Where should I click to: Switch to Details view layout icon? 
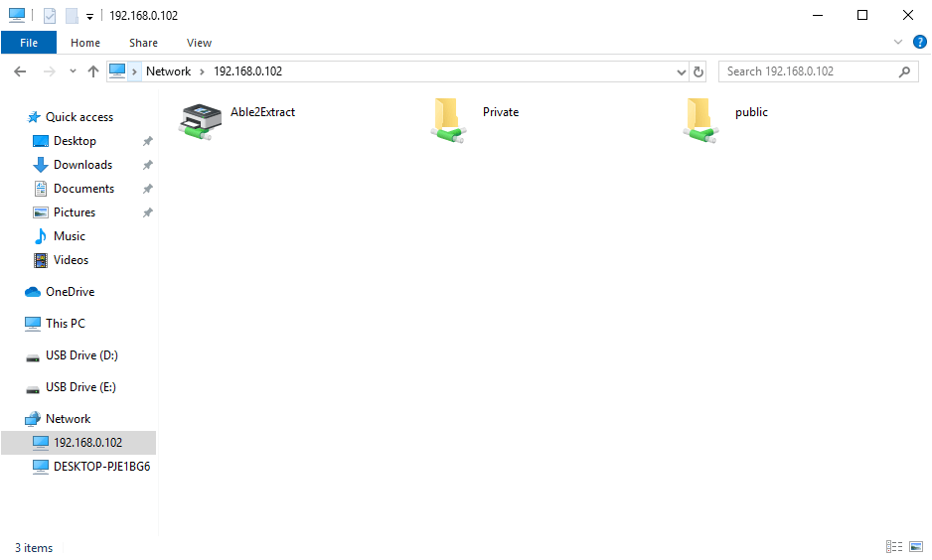[x=894, y=546]
